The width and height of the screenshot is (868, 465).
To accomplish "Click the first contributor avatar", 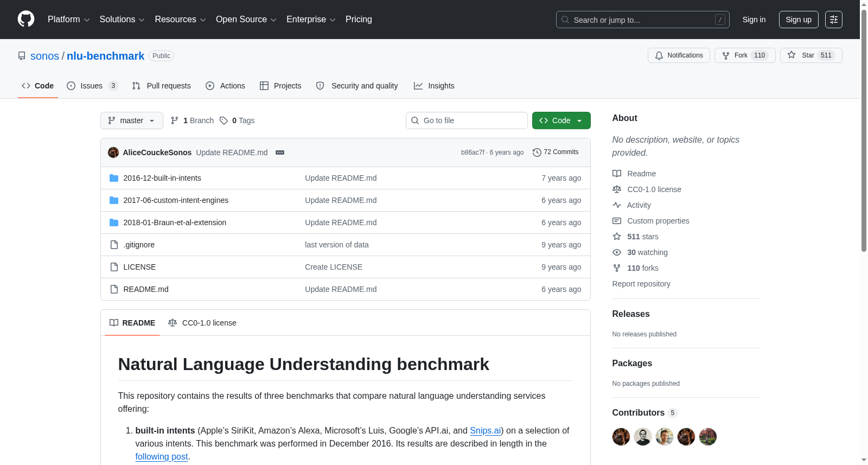I will tap(621, 437).
